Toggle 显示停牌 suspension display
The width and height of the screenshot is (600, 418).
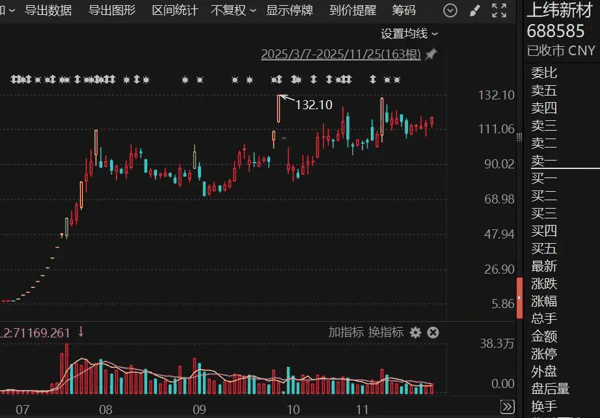290,11
